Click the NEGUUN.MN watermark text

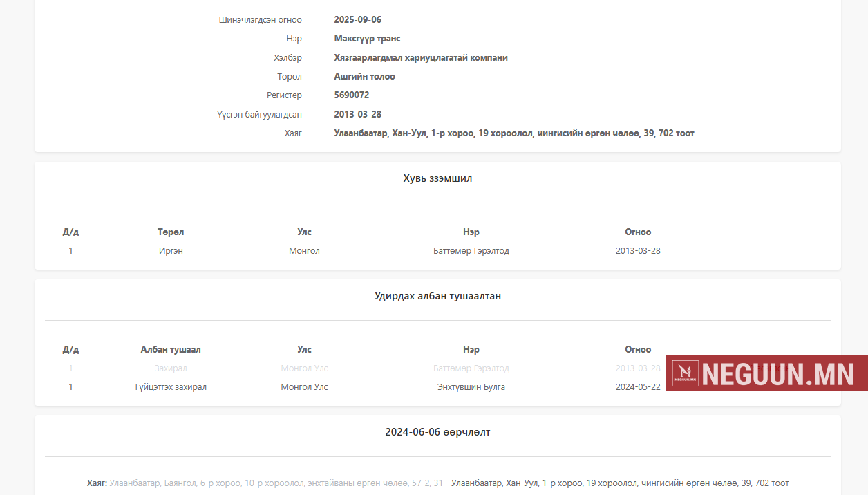click(781, 374)
